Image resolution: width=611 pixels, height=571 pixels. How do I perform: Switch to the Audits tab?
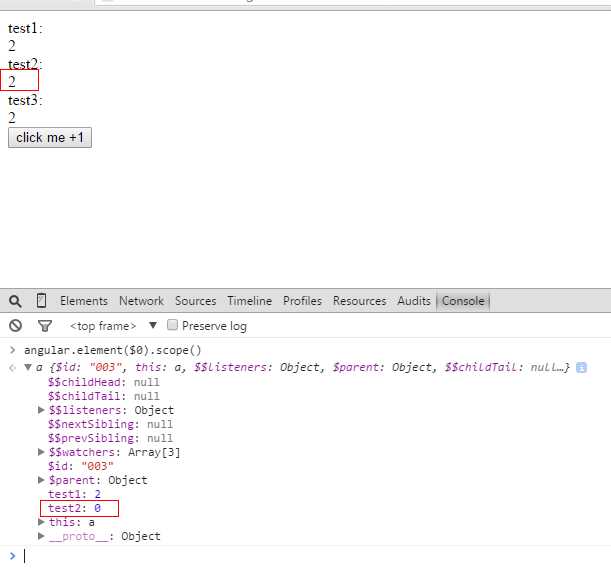point(414,301)
